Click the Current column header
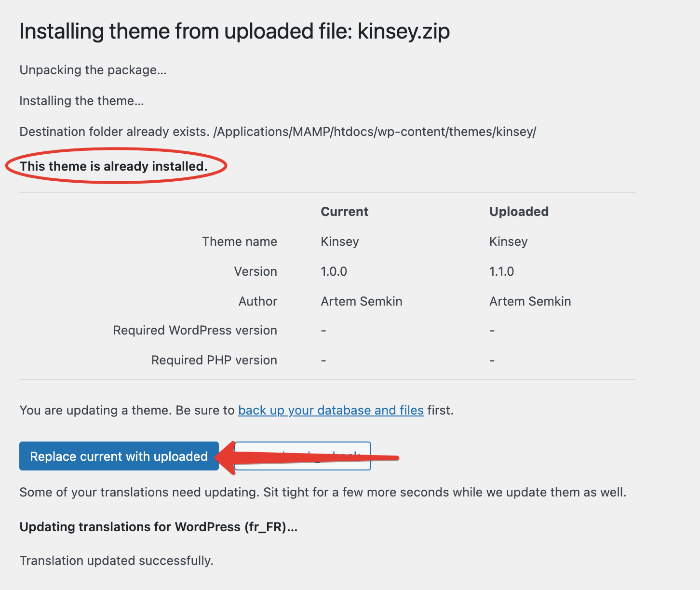 click(344, 212)
